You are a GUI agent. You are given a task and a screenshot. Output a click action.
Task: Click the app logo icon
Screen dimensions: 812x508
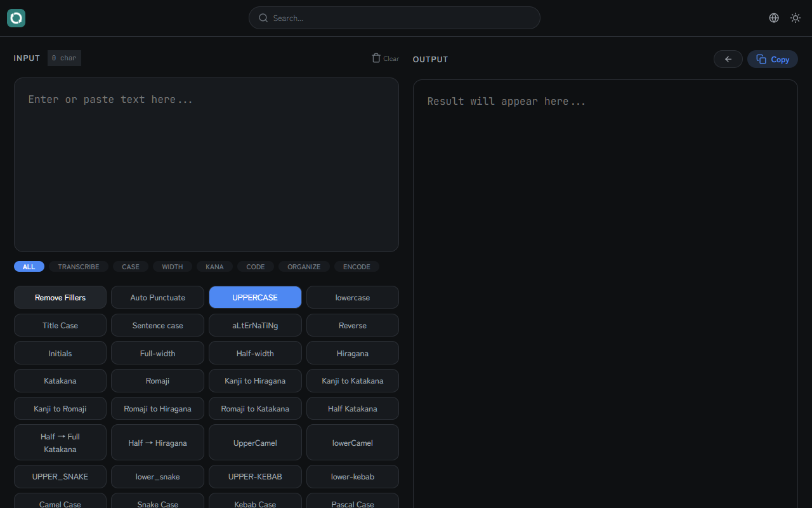point(16,18)
